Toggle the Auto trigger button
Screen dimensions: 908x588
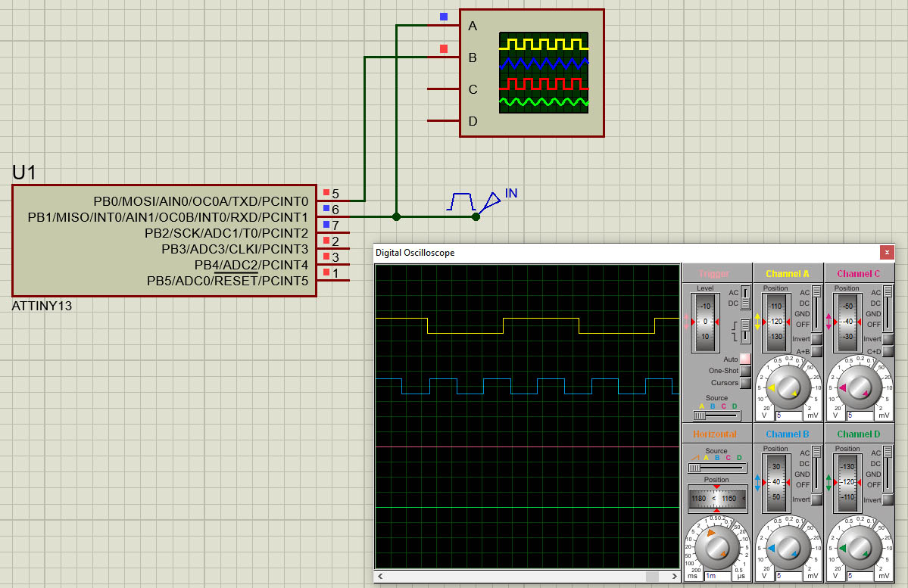click(x=745, y=359)
